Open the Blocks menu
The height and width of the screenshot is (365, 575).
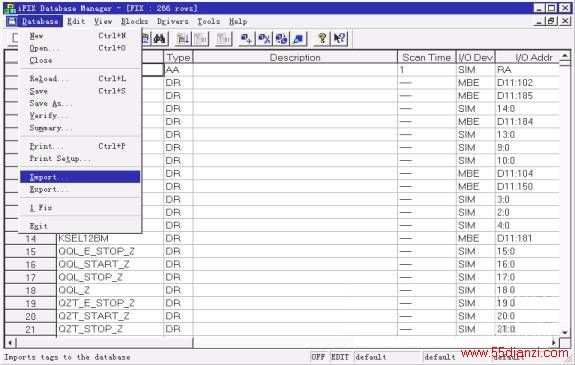click(134, 21)
